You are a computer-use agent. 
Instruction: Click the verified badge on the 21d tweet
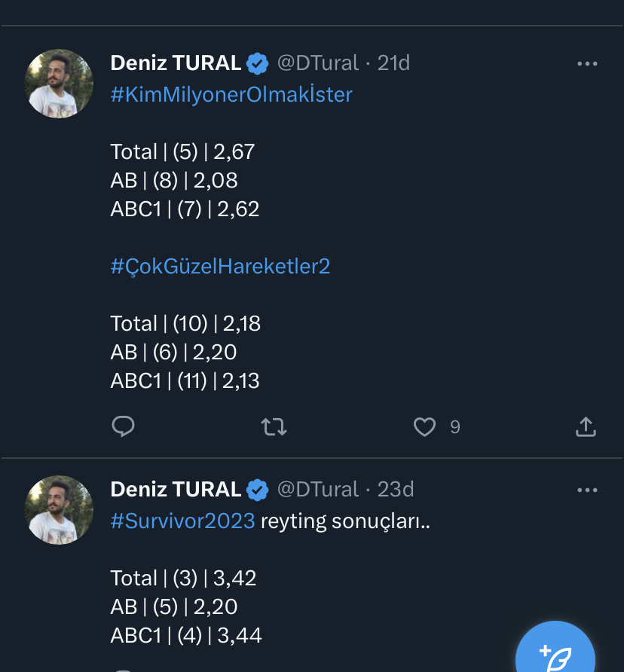[258, 63]
